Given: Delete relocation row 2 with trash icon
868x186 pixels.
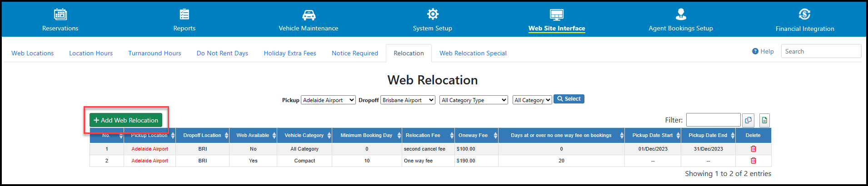Looking at the screenshot, I should click(x=753, y=161).
